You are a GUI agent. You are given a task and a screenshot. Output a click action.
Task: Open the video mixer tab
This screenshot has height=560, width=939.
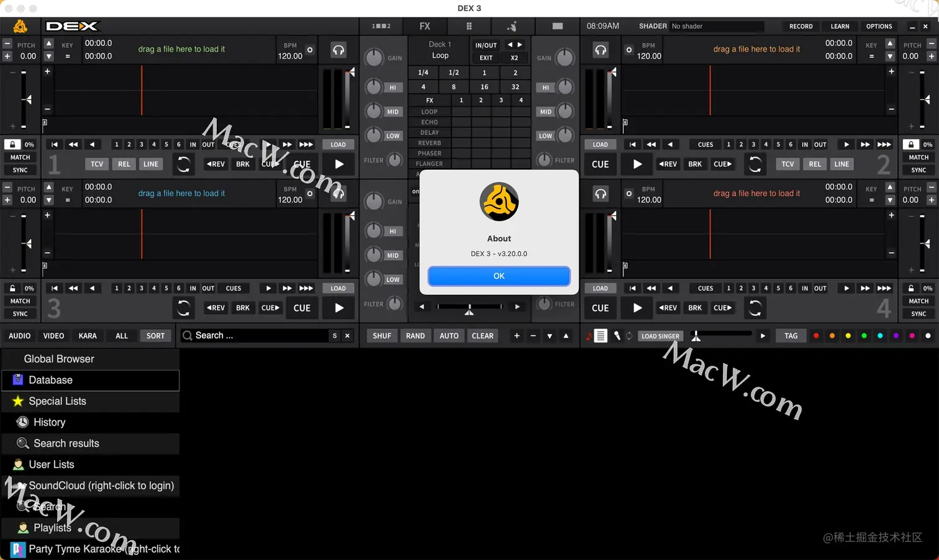(x=557, y=26)
